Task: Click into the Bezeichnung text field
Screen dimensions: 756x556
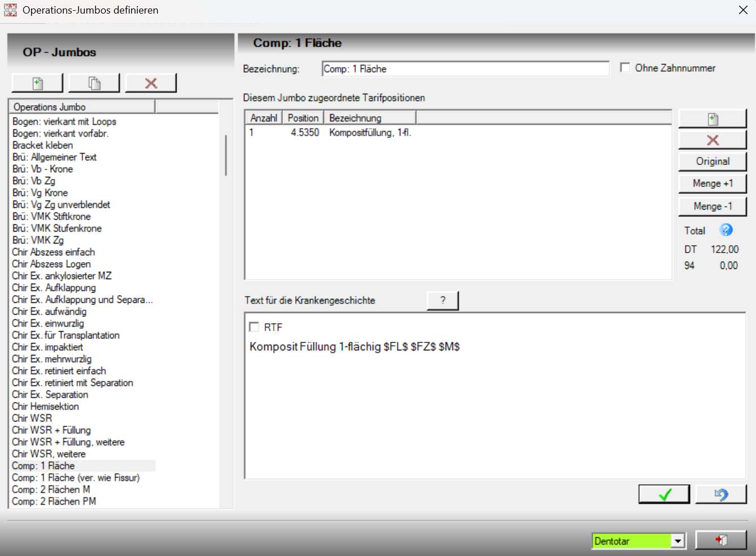Action: [466, 69]
